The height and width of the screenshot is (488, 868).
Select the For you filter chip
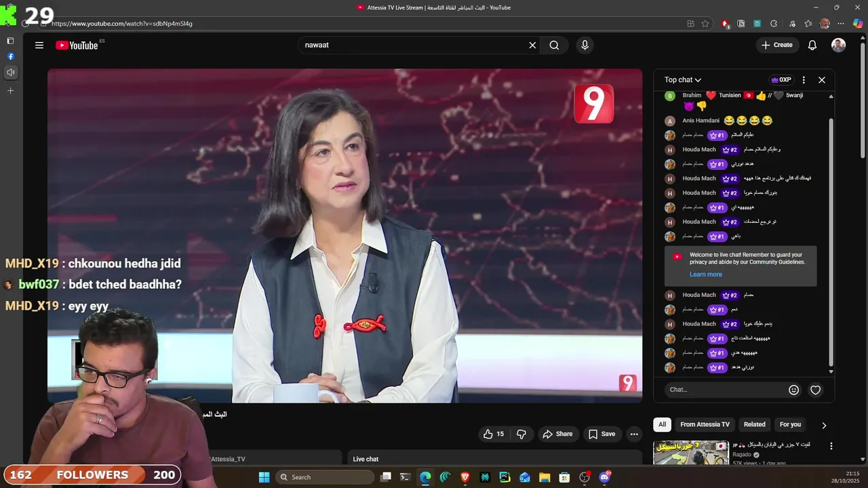click(x=790, y=424)
